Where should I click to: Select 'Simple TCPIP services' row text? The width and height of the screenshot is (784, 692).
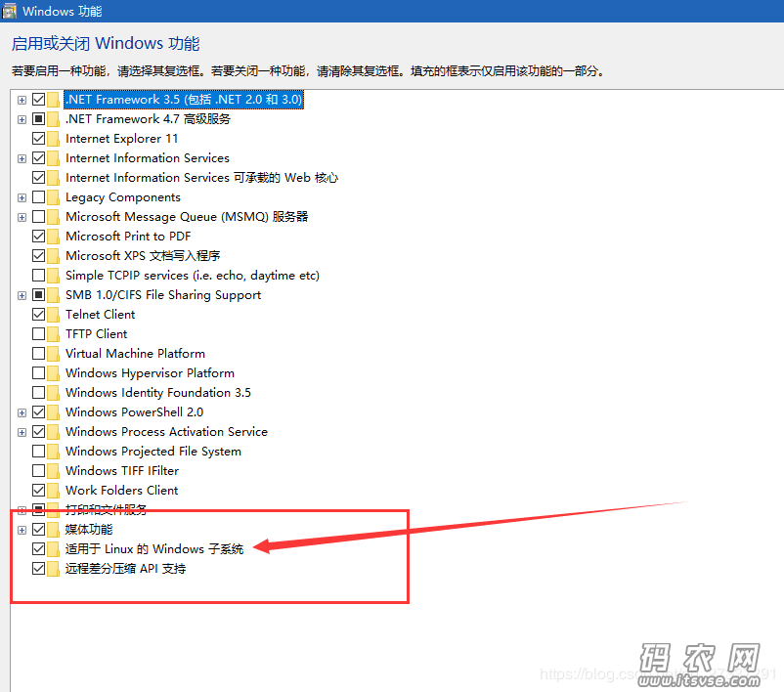coord(193,276)
